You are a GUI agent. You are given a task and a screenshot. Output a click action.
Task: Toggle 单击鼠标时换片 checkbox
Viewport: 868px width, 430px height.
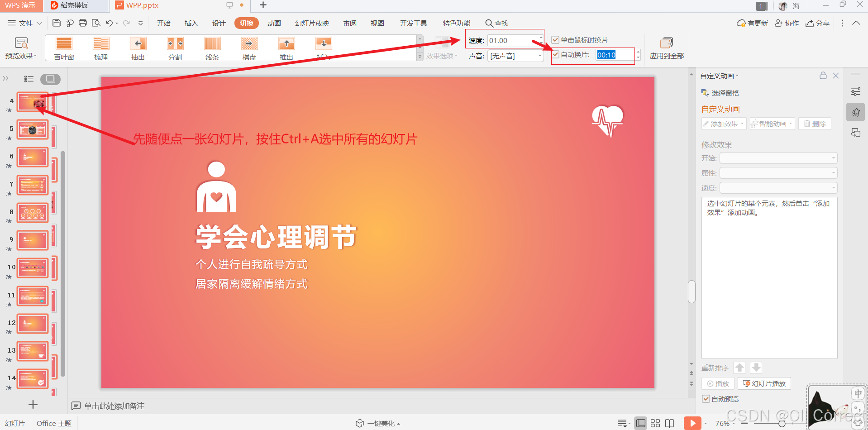(555, 40)
